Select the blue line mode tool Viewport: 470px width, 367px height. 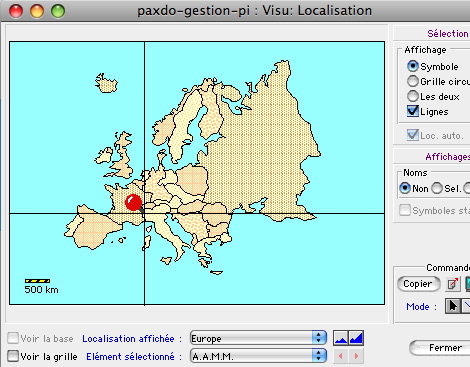pyautogui.click(x=466, y=306)
